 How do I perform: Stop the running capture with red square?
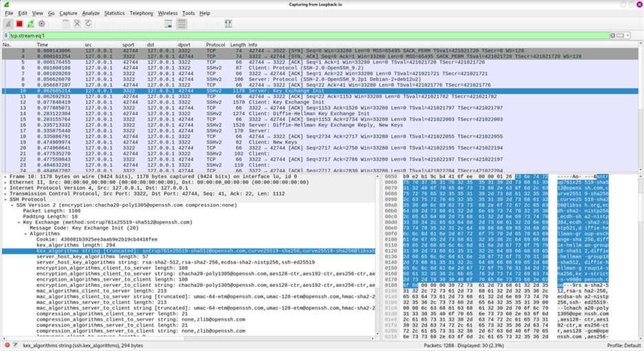click(19, 24)
